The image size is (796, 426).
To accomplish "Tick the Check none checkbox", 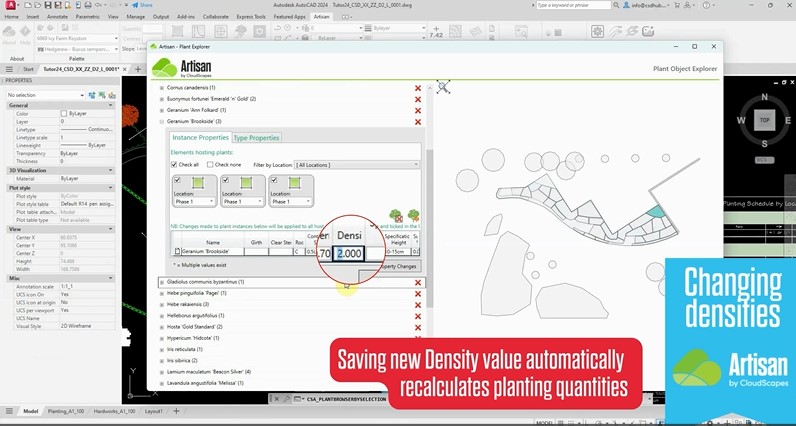I will (210, 164).
